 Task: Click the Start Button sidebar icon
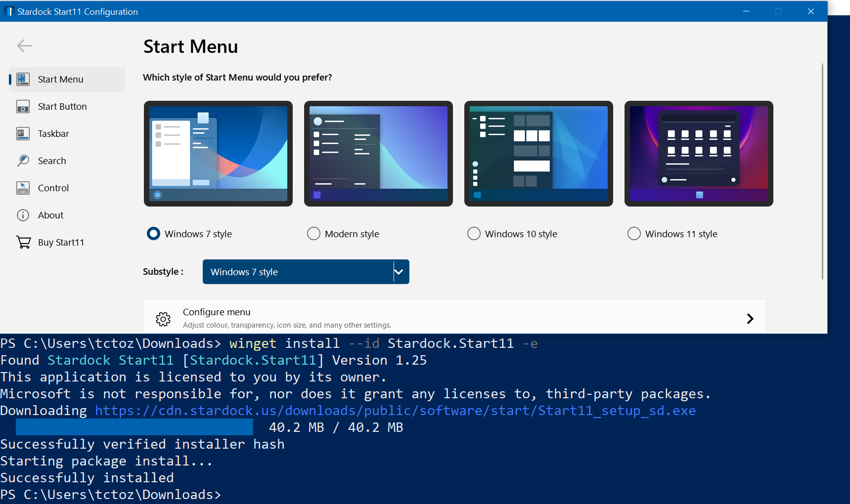pos(23,106)
